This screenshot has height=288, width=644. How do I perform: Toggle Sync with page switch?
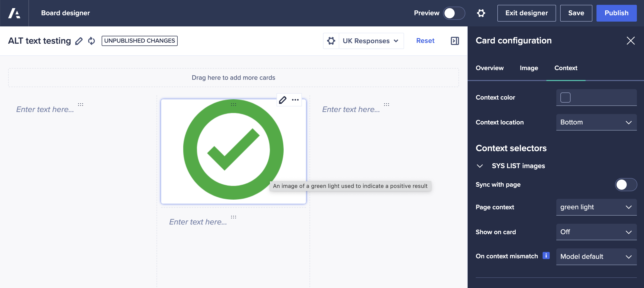point(626,185)
